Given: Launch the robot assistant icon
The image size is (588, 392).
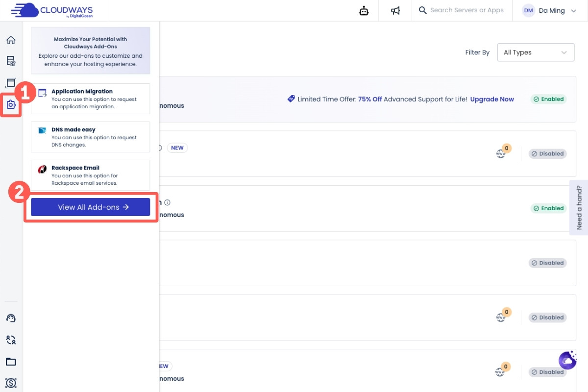Looking at the screenshot, I should (364, 11).
